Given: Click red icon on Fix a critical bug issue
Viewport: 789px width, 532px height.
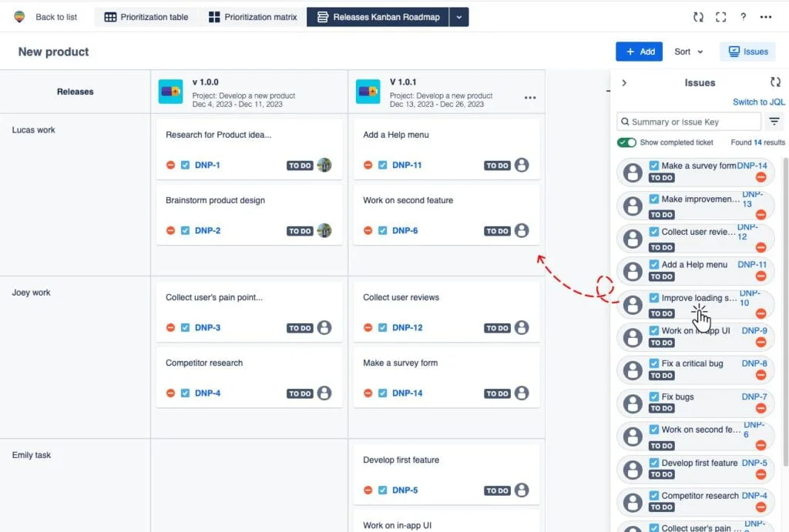Looking at the screenshot, I should [760, 375].
